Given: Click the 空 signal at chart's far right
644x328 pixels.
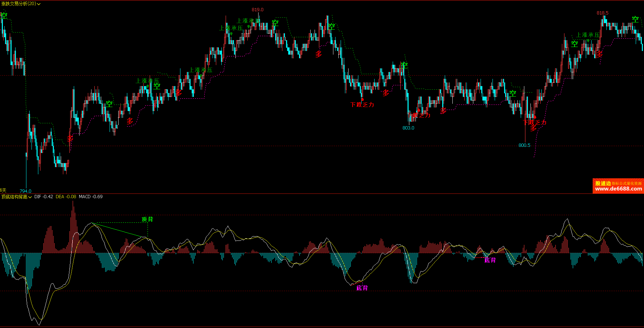Looking at the screenshot, I should pos(635,19).
